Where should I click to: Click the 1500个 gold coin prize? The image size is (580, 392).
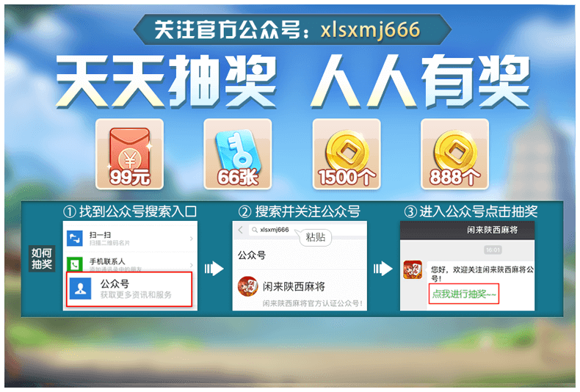pyautogui.click(x=347, y=154)
